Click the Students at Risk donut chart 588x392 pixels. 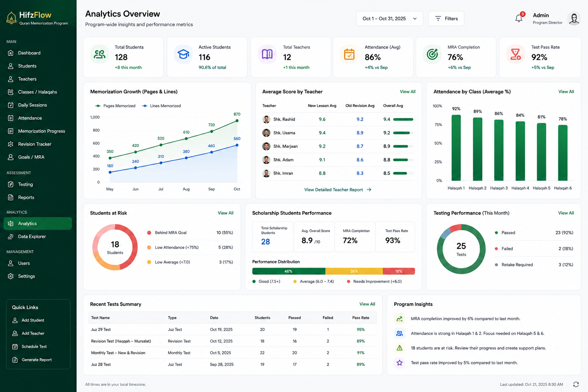click(x=115, y=247)
